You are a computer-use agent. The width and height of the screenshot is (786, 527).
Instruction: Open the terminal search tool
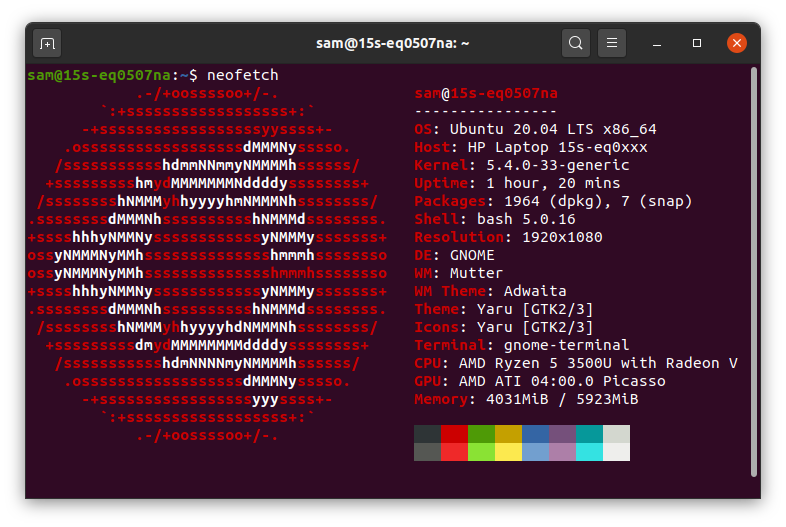(575, 43)
